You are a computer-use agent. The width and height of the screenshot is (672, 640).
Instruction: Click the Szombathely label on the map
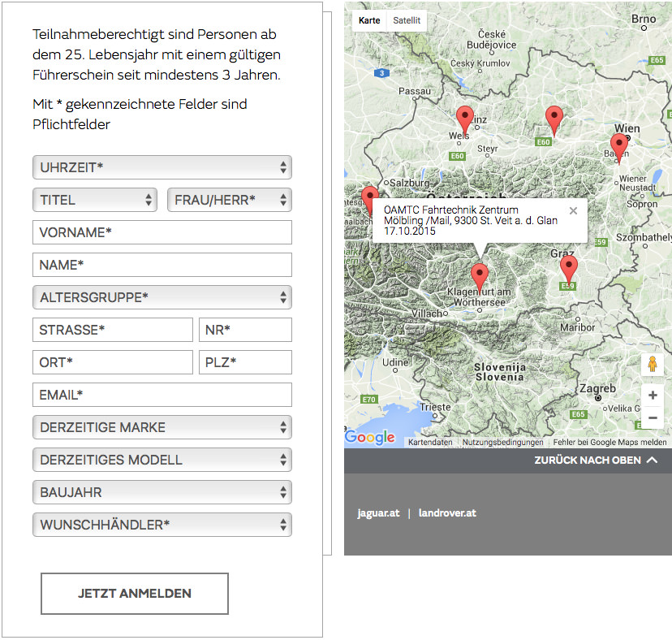click(x=644, y=238)
